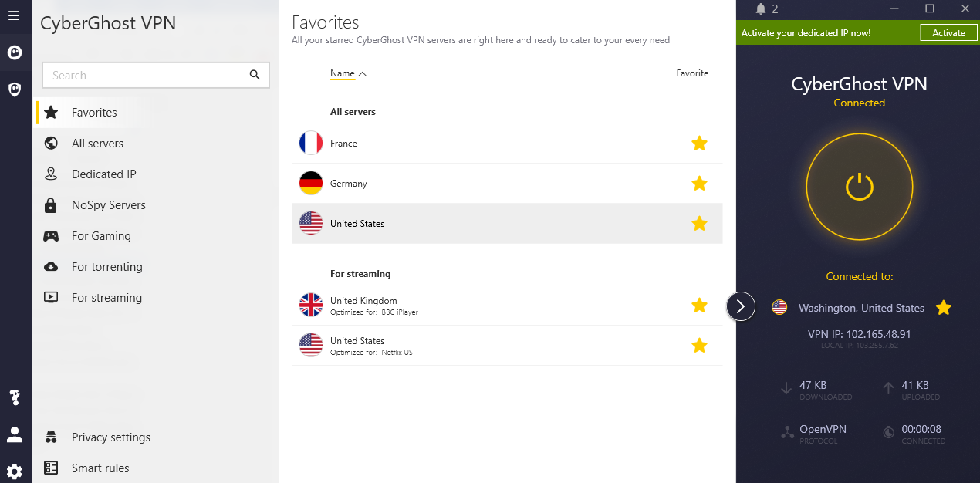Open Smart rules
980x483 pixels.
[x=100, y=468]
